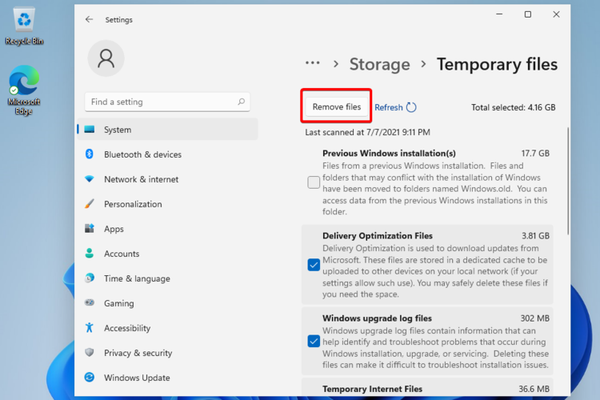This screenshot has height=400, width=600.
Task: Click Storage in the breadcrumb
Action: pos(379,64)
